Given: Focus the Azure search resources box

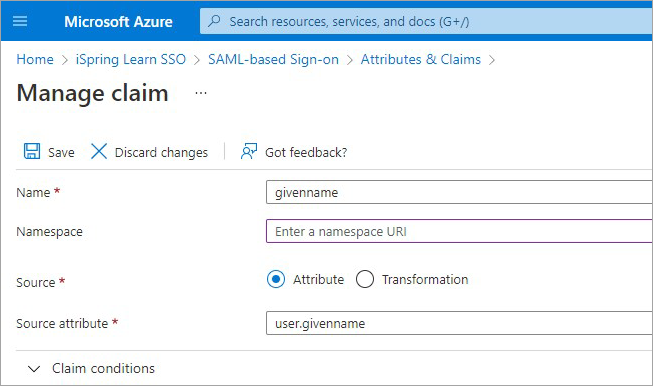Looking at the screenshot, I should 426,21.
